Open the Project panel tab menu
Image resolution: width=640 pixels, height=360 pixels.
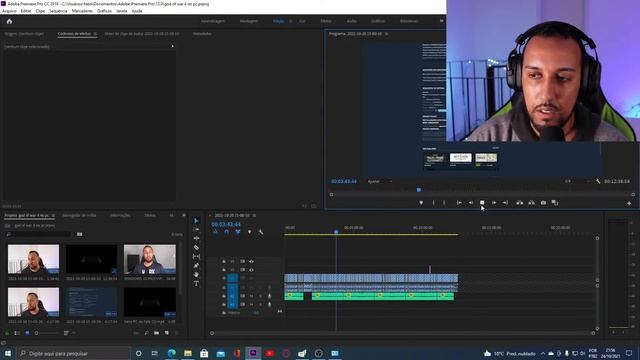pyautogui.click(x=53, y=215)
